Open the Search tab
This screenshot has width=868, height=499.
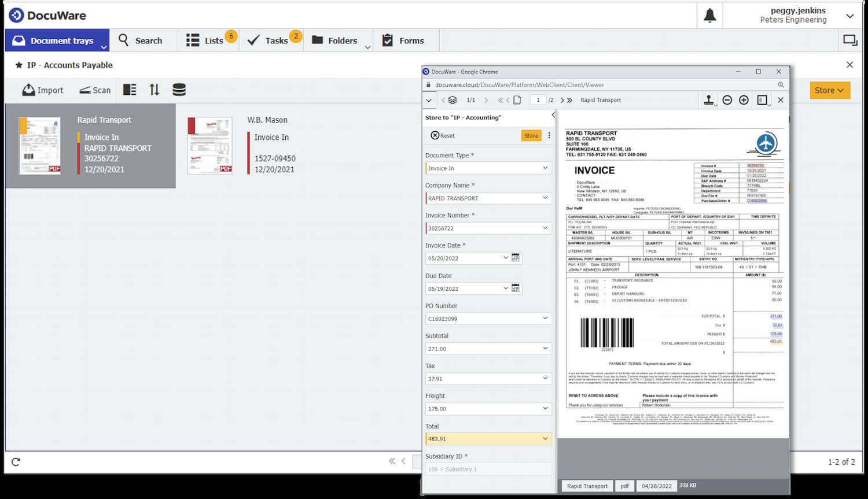tap(141, 40)
